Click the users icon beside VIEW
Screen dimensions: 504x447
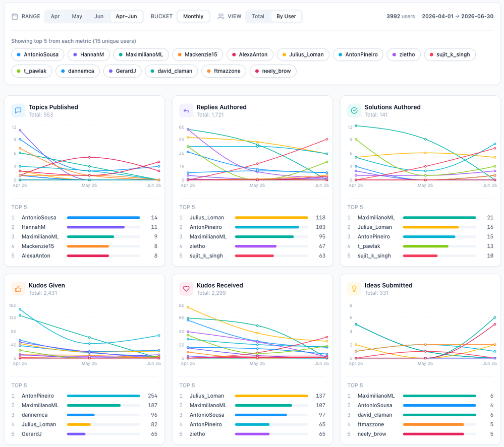coord(221,16)
